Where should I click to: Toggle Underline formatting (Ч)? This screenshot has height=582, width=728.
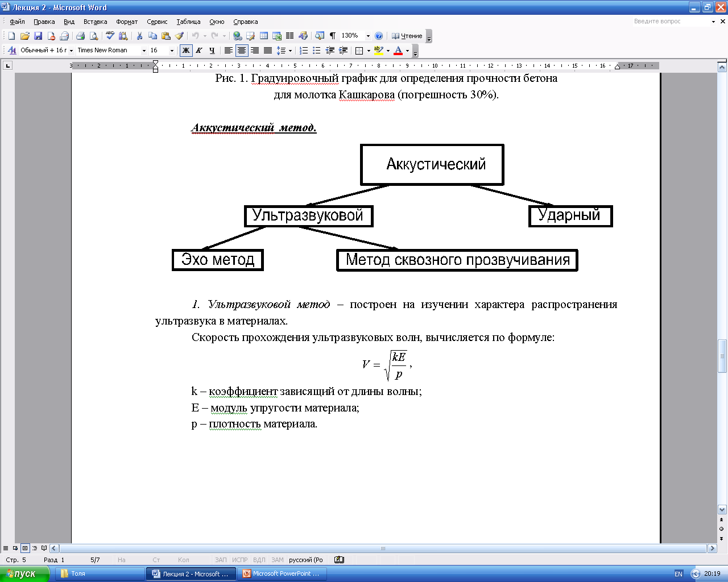pyautogui.click(x=212, y=51)
